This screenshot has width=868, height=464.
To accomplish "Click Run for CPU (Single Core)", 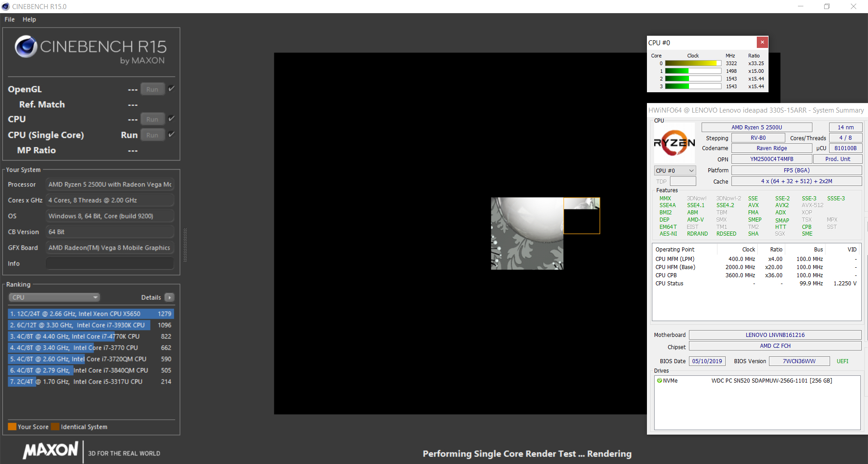I will [152, 135].
